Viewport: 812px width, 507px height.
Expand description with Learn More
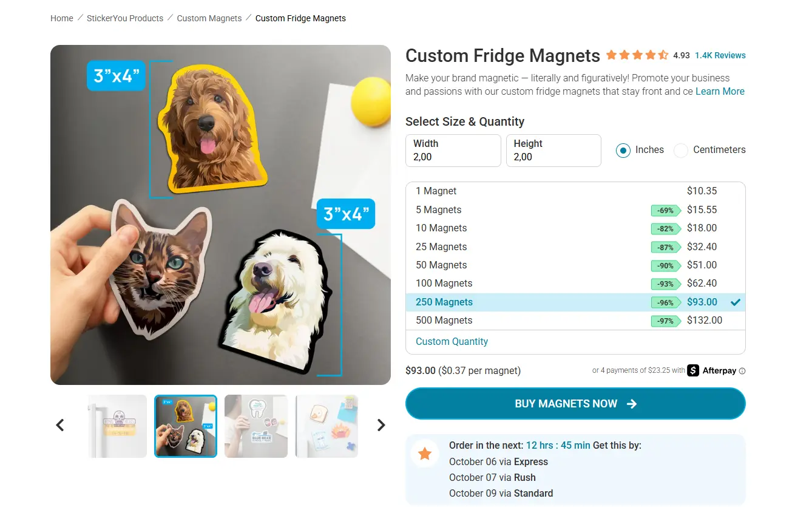click(720, 92)
